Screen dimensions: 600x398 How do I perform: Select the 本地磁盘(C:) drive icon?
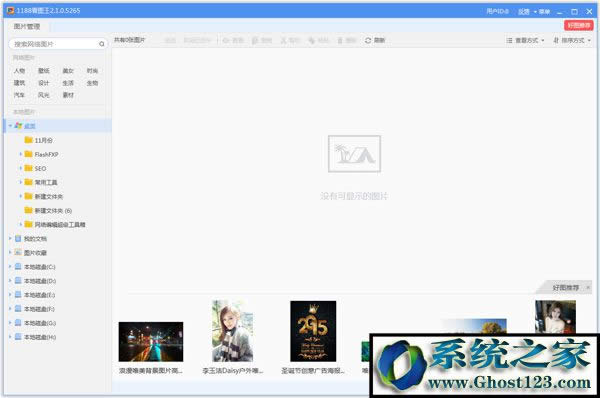coord(18,266)
